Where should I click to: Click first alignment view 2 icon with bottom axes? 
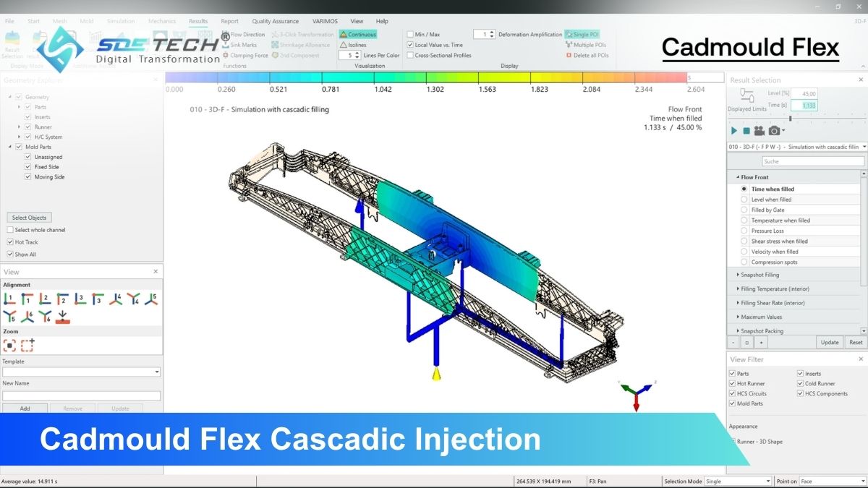point(45,299)
